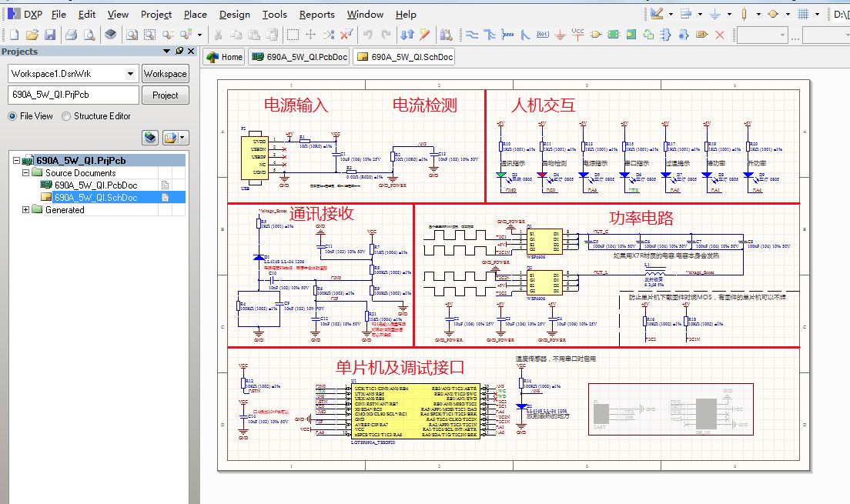Place Wire tool
The image size is (850, 504).
click(472, 35)
